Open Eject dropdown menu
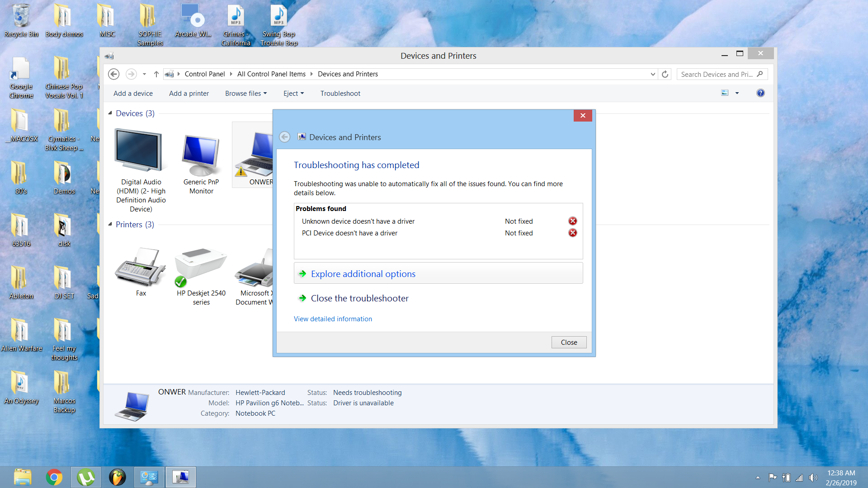The height and width of the screenshot is (488, 868). [x=293, y=94]
